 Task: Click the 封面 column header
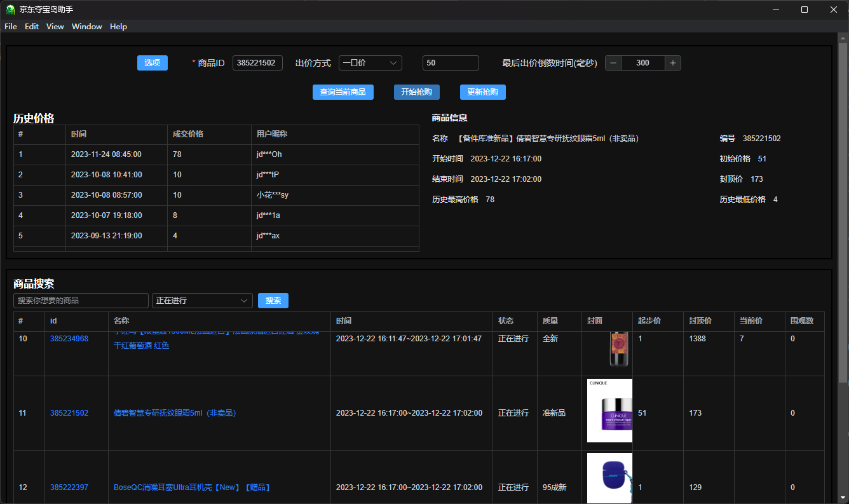pyautogui.click(x=607, y=321)
